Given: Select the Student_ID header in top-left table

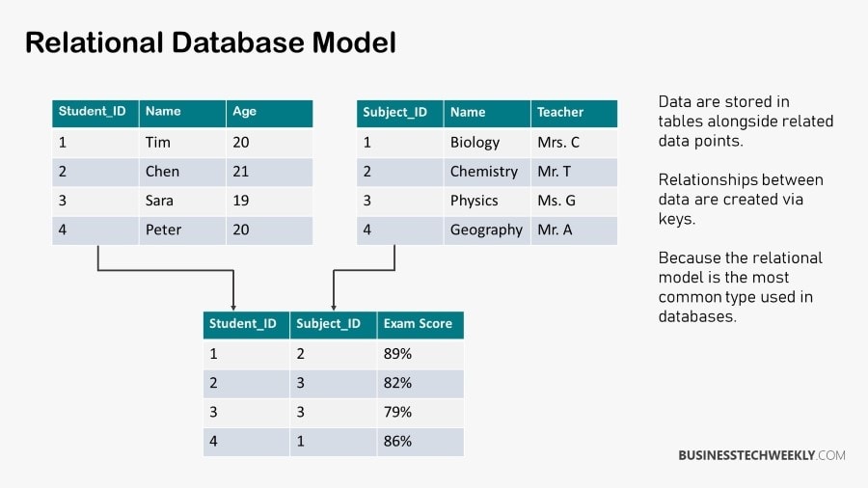Looking at the screenshot, I should (95, 114).
